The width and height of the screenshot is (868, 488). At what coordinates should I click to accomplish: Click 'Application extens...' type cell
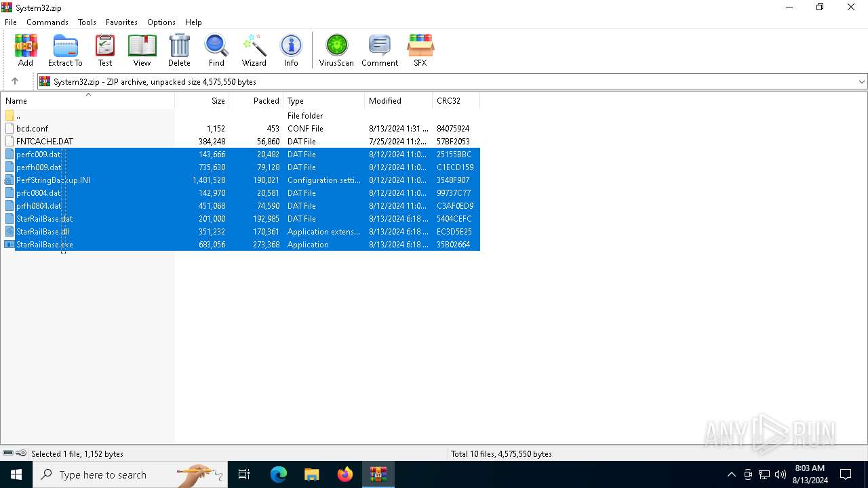323,232
